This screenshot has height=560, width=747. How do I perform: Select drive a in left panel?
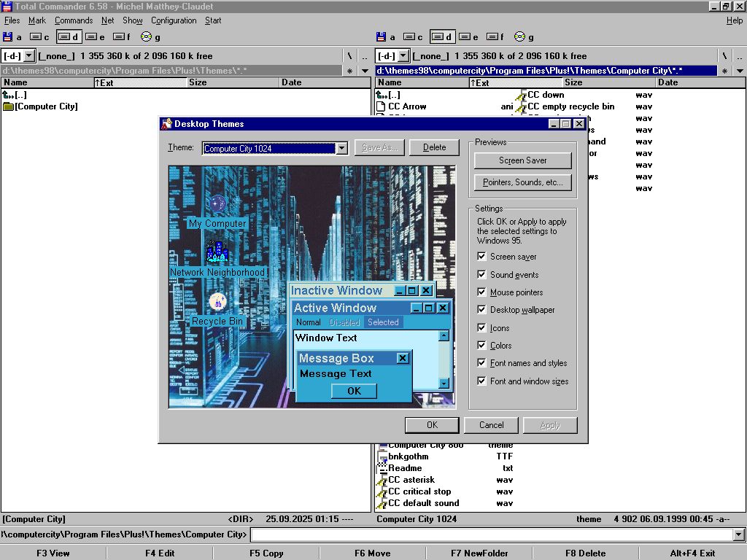[12, 37]
